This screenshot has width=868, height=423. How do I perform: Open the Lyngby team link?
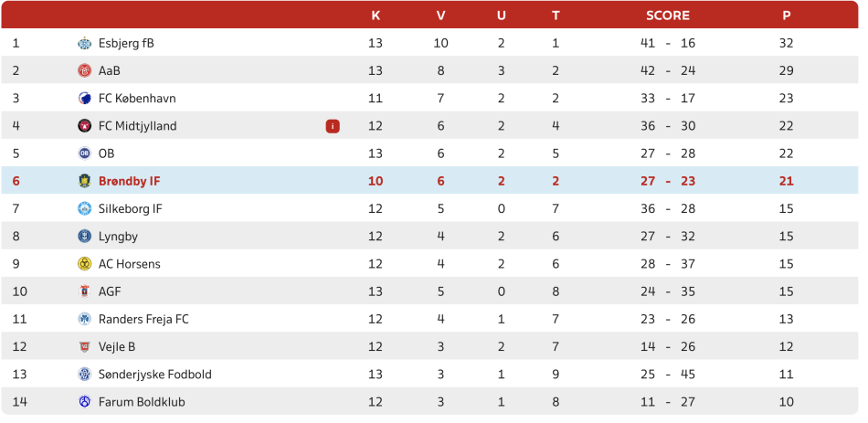click(118, 237)
